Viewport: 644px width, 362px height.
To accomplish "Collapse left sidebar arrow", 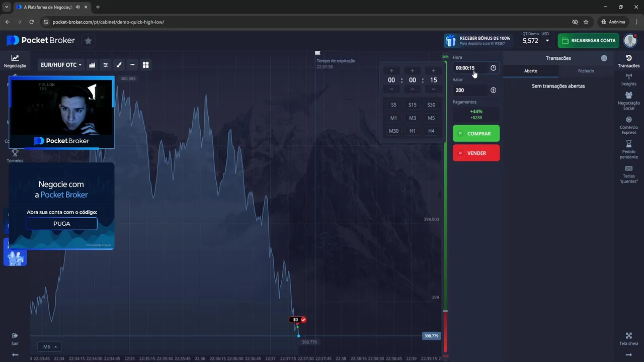I will [15, 354].
